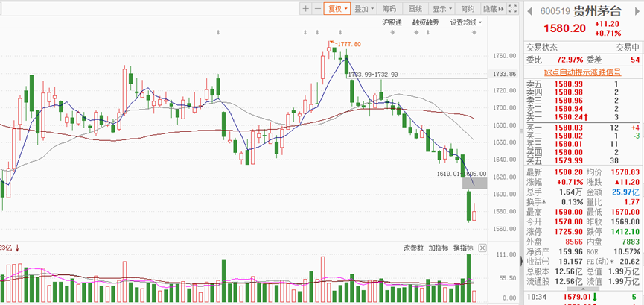
Task: Click 最高 value 1590.00
Action: point(568,212)
